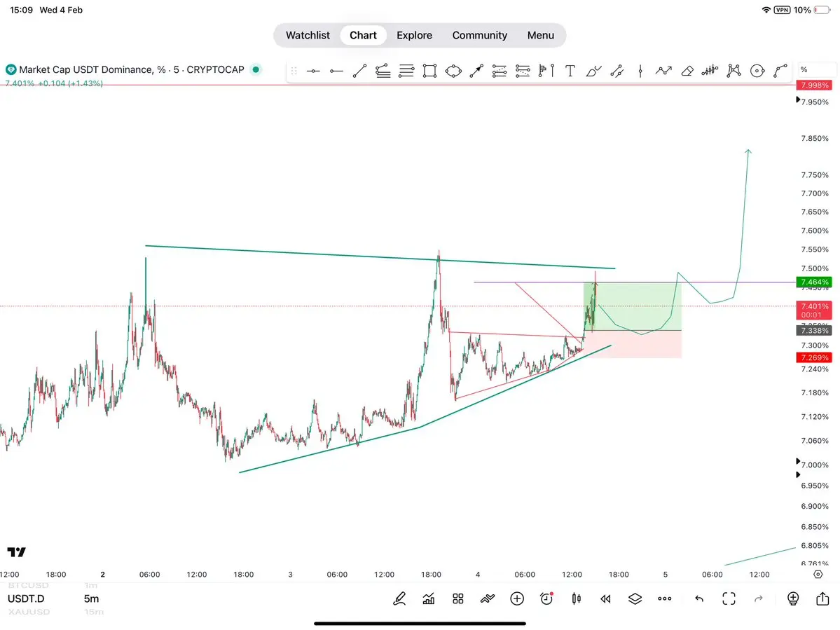840x630 pixels.
Task: Change the candlestick chart type
Action: click(x=577, y=598)
